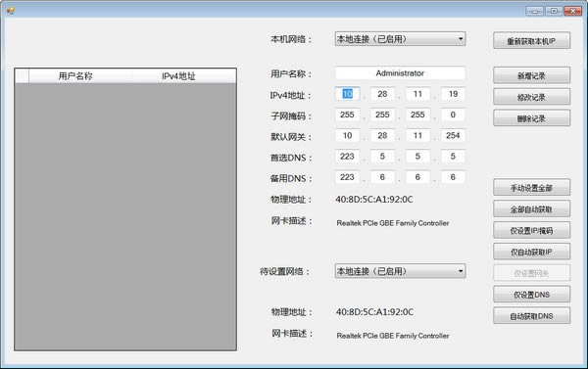Click the 手动设置全部 button
Viewport: 588px width, 369px height.
(x=532, y=188)
